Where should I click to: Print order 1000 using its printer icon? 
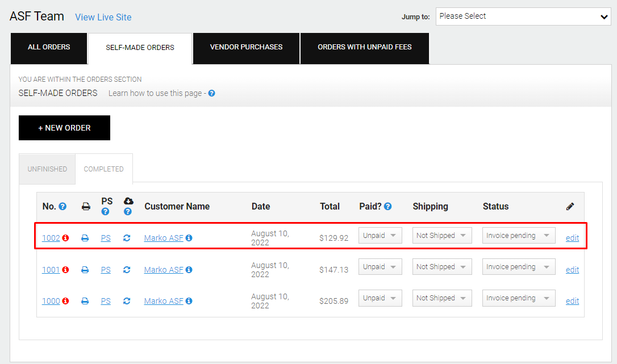click(x=85, y=301)
